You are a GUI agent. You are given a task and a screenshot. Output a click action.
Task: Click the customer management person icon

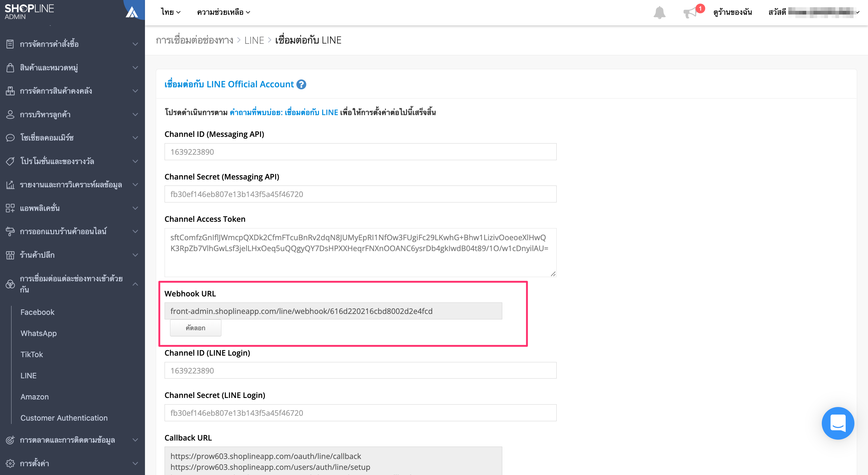[x=10, y=114]
